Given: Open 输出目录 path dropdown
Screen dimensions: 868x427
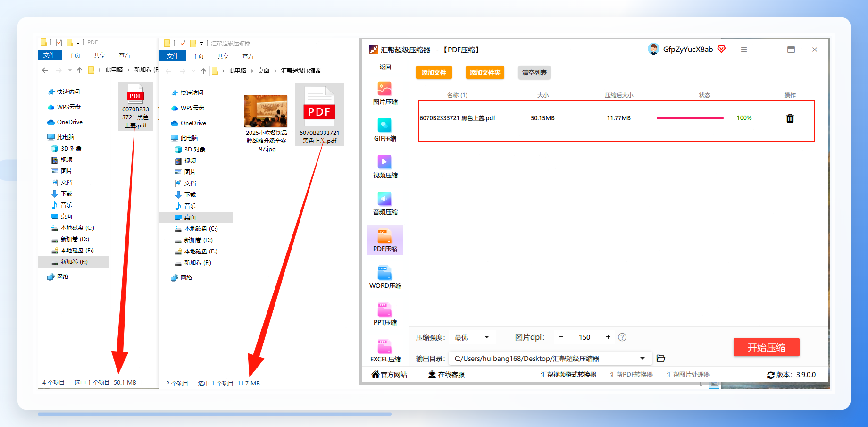Looking at the screenshot, I should 550,359.
